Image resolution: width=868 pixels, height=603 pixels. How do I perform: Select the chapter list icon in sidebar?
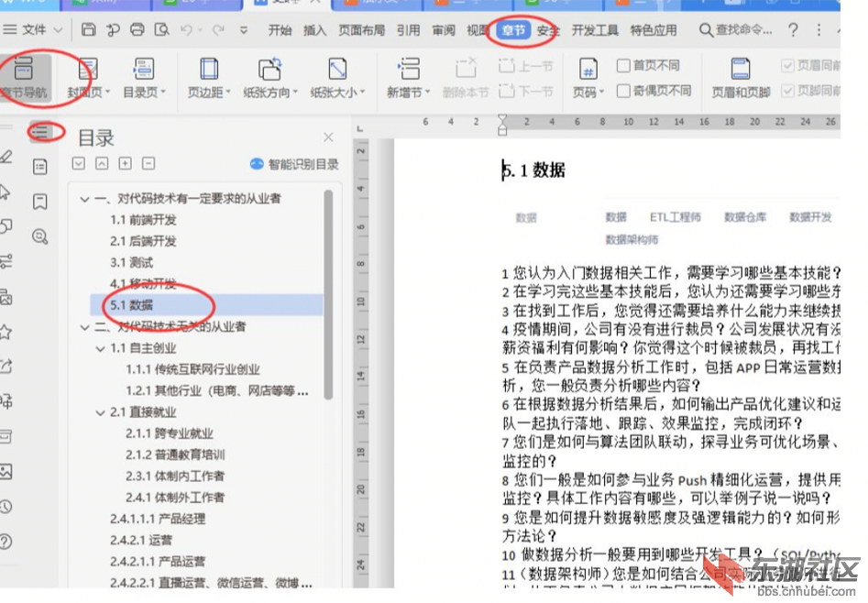[39, 167]
